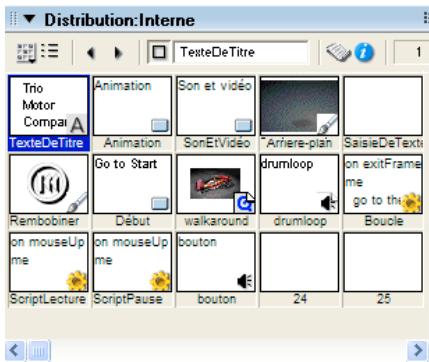Click the horizontal scrollbar left arrow
Viewport: 429px width, 362px height.
point(15,350)
